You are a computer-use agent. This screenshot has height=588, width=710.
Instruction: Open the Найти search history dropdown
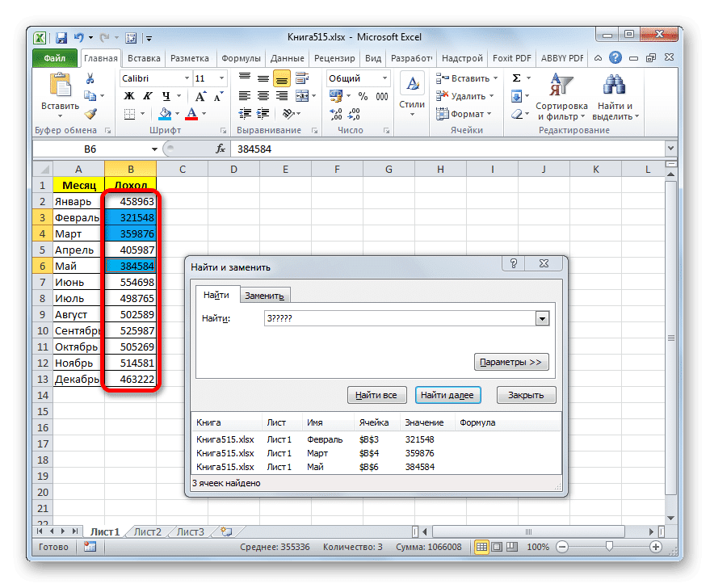542,319
